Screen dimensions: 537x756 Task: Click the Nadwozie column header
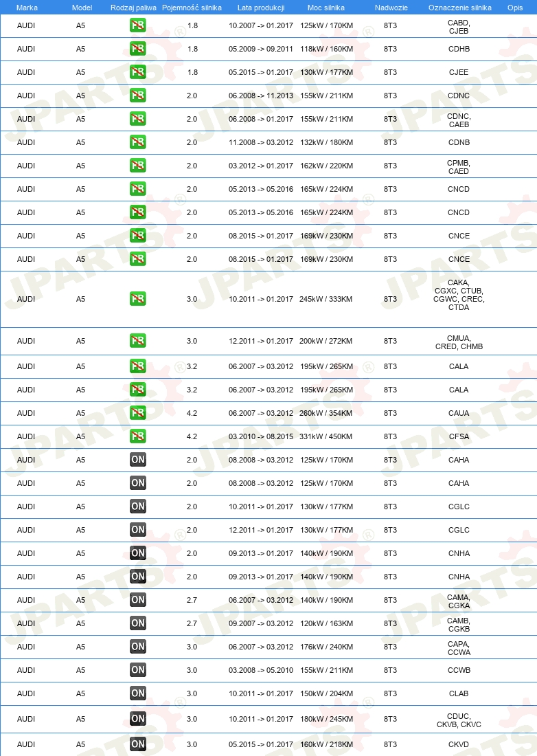[391, 8]
